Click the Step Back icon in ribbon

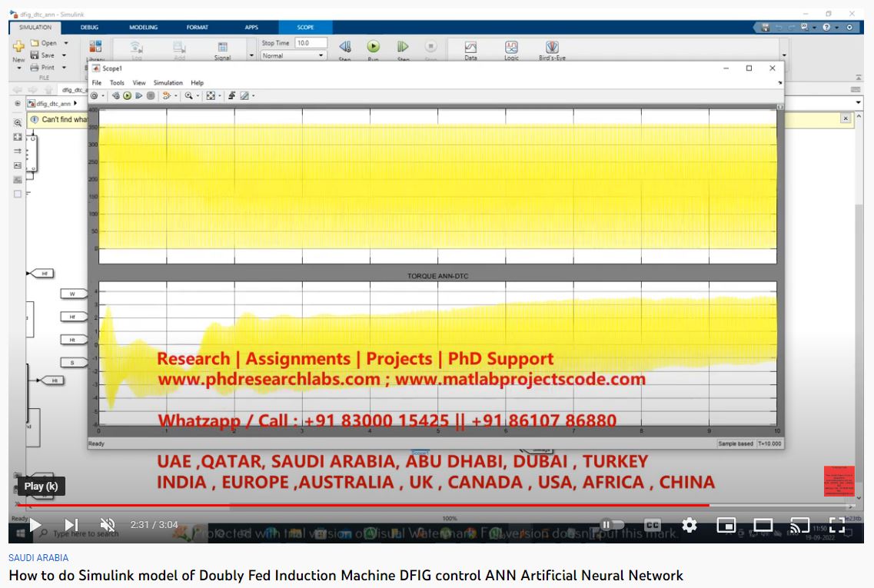[x=344, y=48]
